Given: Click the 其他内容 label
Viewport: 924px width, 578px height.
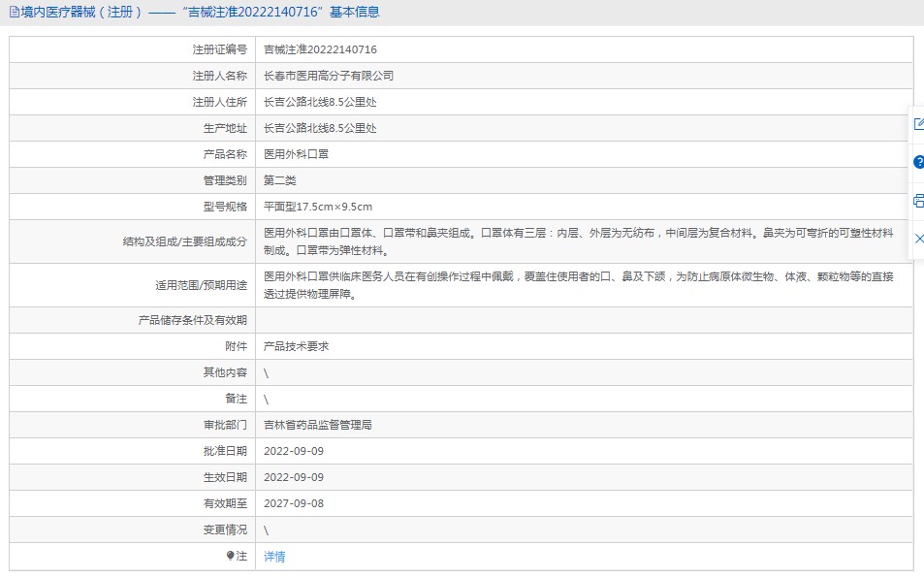Looking at the screenshot, I should pos(225,372).
